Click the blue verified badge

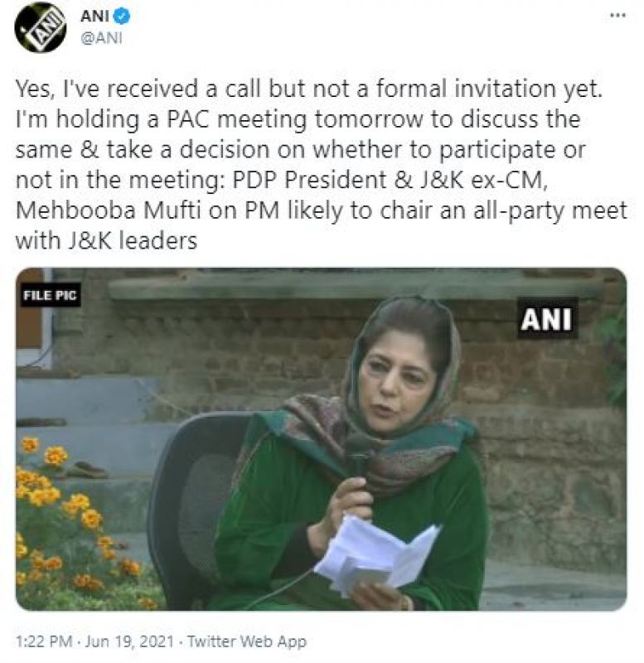[x=122, y=17]
